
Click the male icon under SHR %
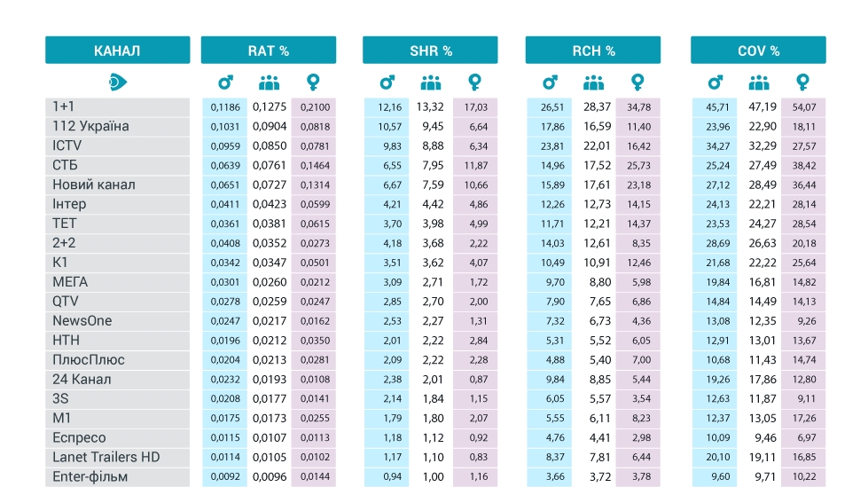[387, 82]
